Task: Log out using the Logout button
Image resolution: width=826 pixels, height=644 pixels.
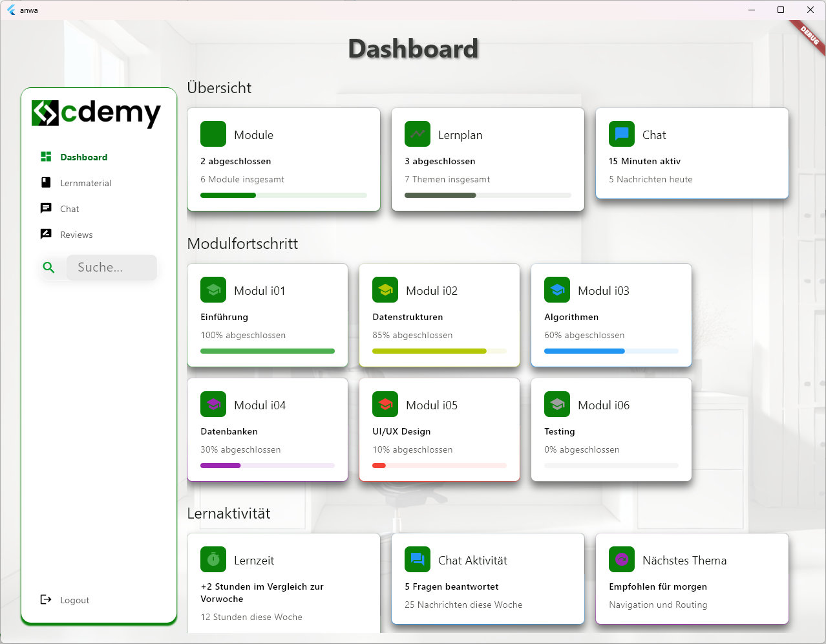Action: [74, 600]
